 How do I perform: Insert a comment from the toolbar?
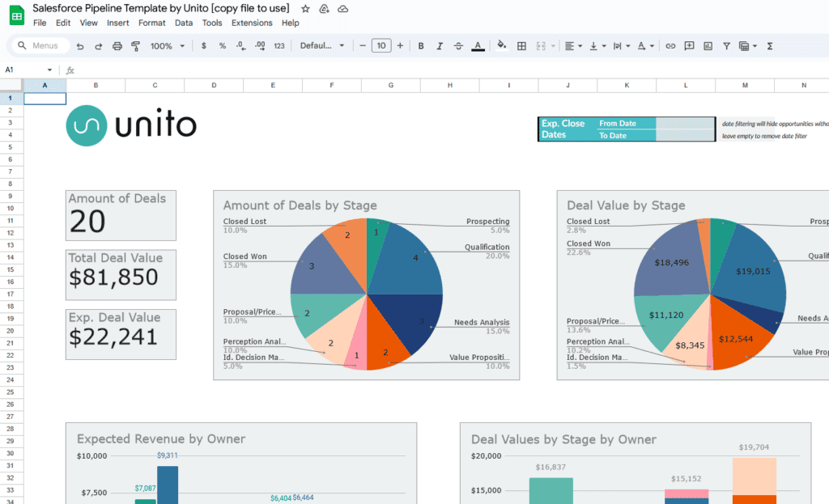pyautogui.click(x=689, y=45)
